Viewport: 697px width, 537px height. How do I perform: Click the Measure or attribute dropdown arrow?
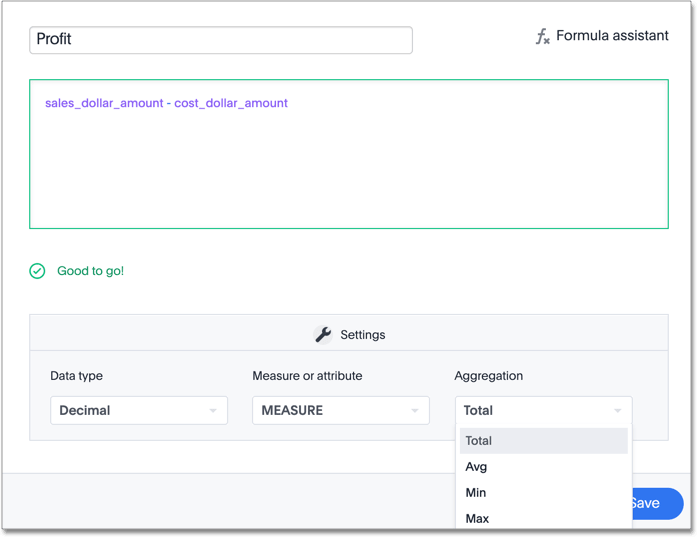pos(415,411)
